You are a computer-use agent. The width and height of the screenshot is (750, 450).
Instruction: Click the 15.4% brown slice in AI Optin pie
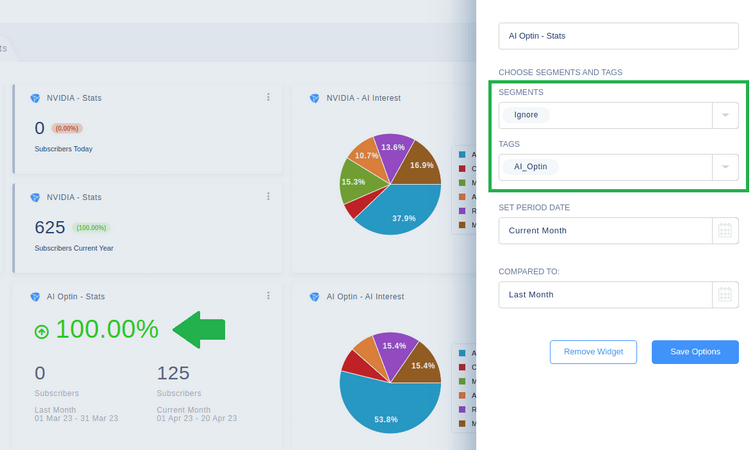point(421,366)
